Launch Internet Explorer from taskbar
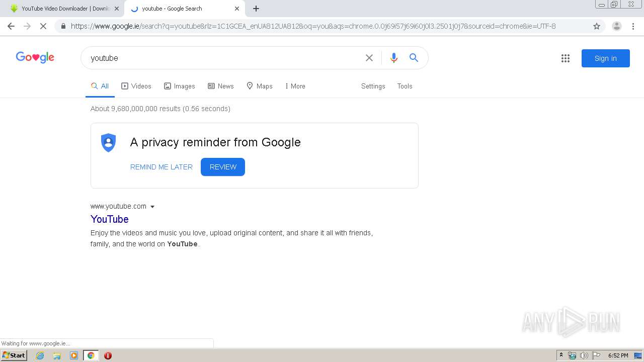644x362 pixels. [x=40, y=355]
